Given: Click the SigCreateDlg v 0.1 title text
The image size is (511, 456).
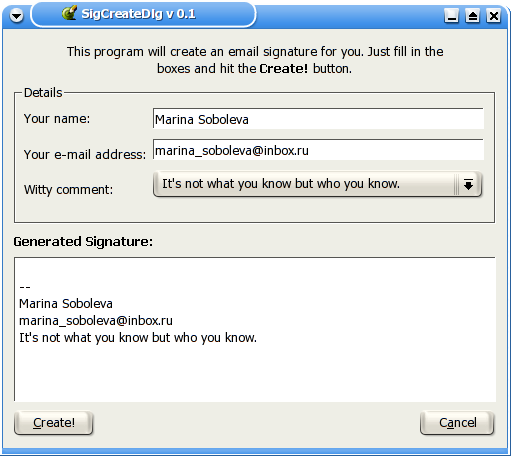Looking at the screenshot, I should click(x=138, y=14).
